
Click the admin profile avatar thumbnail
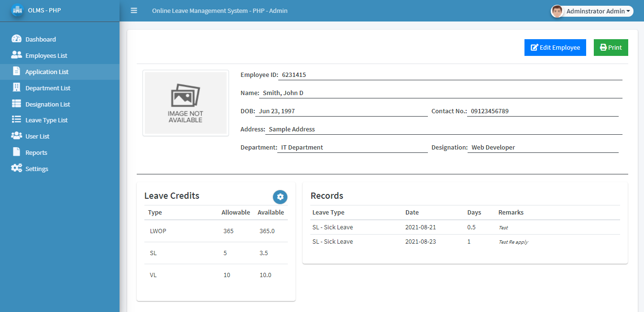(x=557, y=11)
